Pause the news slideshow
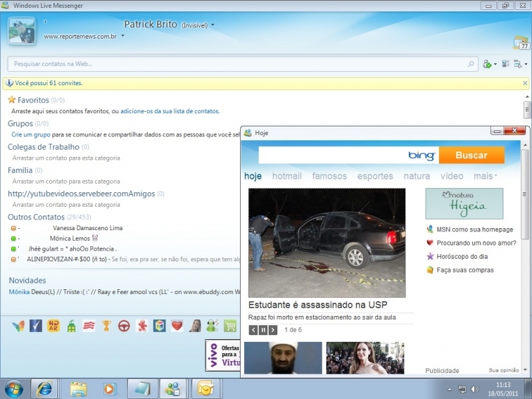Image resolution: width=532 pixels, height=399 pixels. (x=263, y=330)
